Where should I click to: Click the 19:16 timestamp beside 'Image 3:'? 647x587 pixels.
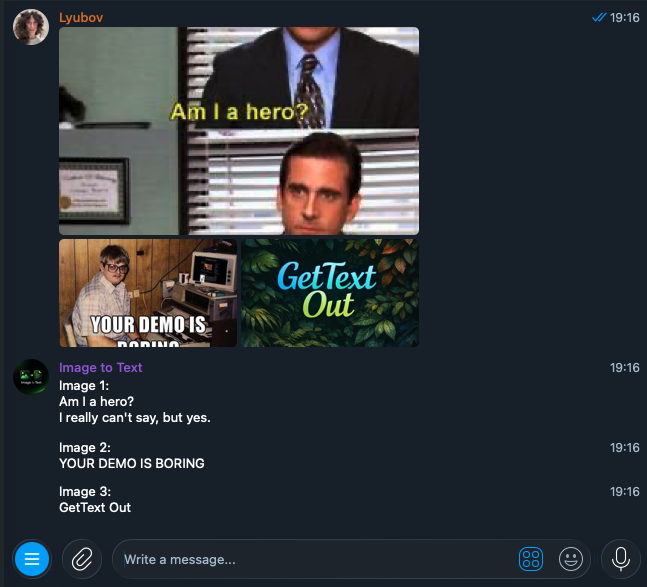pyautogui.click(x=625, y=492)
